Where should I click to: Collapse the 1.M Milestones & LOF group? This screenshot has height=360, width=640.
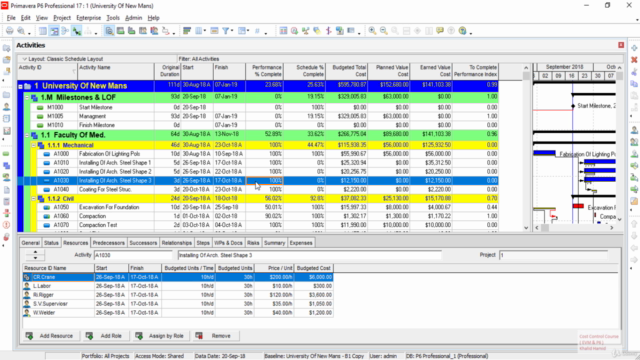pos(27,98)
